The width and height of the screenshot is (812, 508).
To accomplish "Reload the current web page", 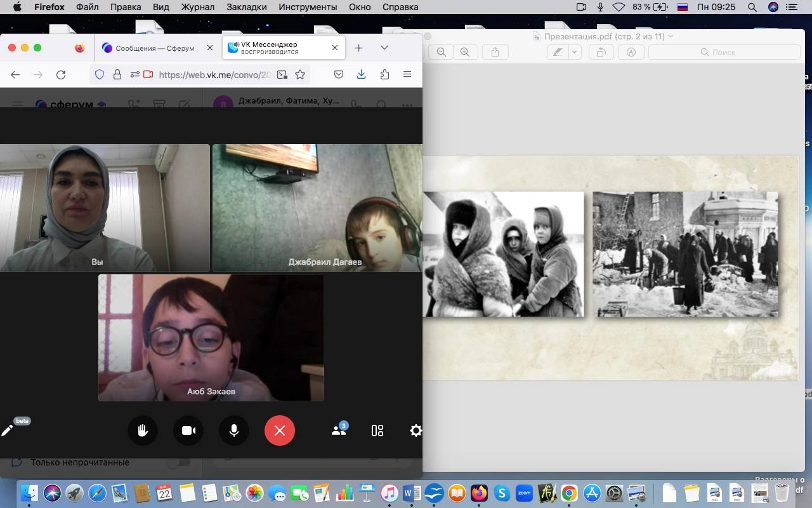I will (61, 74).
